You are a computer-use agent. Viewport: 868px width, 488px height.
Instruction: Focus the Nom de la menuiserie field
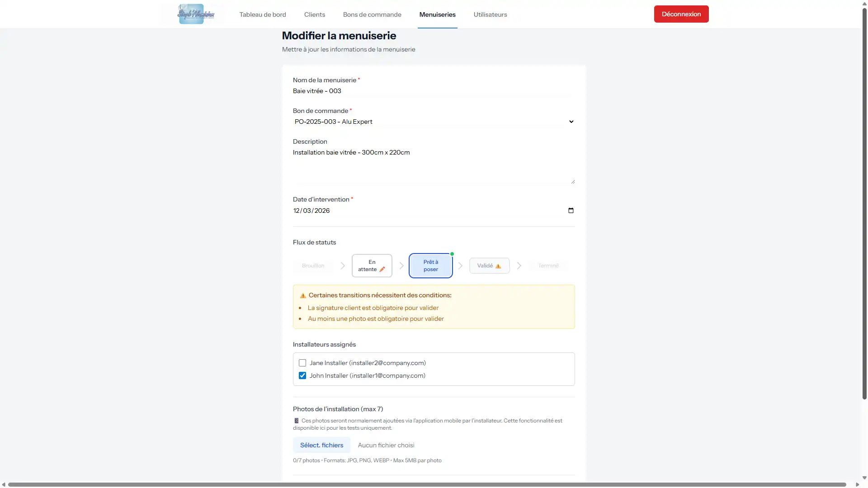(433, 91)
